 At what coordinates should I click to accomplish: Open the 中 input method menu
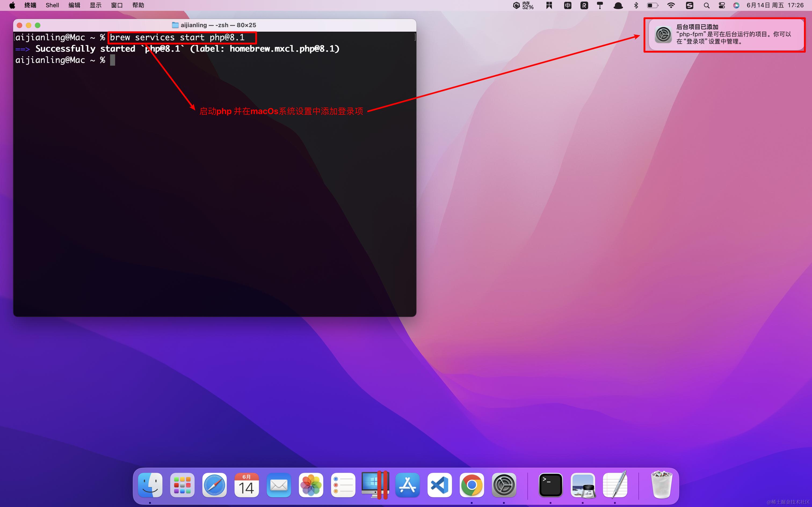pos(567,5)
